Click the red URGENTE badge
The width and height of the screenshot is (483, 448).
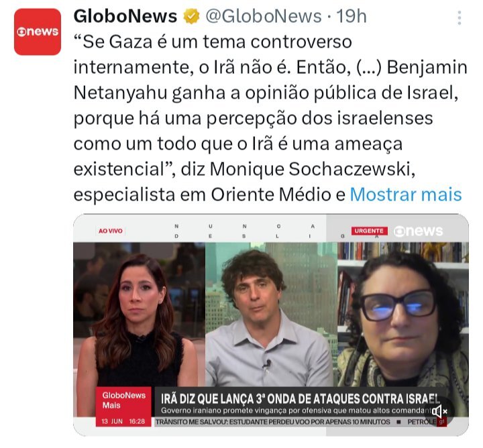coord(369,231)
